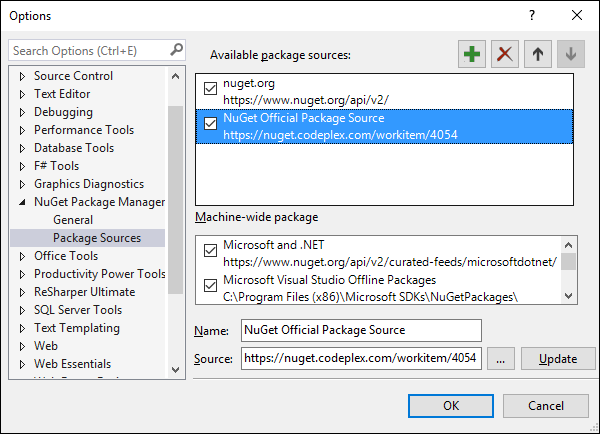Click the OK button
This screenshot has height=434, width=600.
tap(451, 405)
